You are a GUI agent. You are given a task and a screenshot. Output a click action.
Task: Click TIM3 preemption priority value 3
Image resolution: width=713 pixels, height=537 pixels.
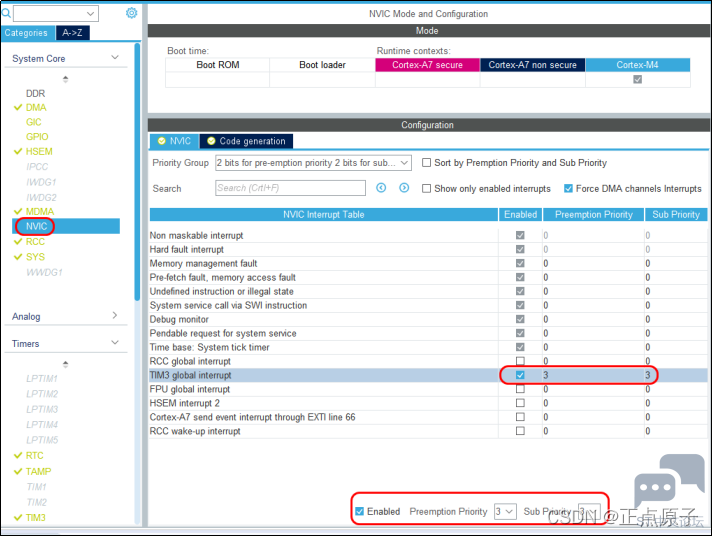coord(546,375)
